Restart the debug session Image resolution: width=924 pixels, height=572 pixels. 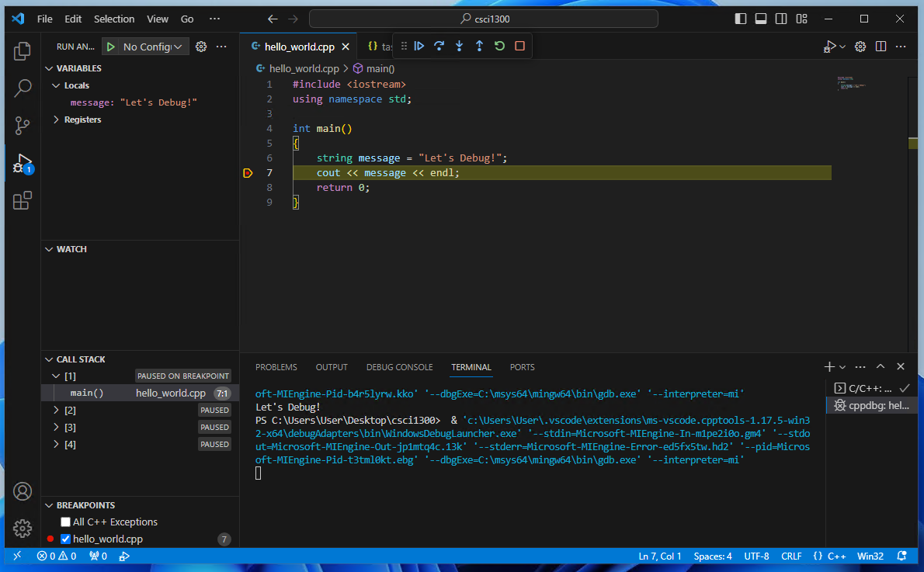[499, 46]
